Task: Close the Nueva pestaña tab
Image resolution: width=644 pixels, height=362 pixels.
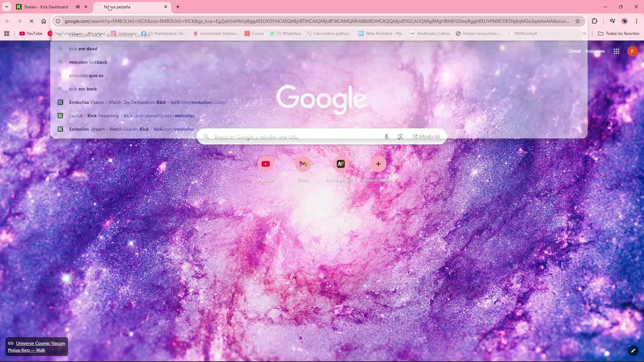Action: point(166,7)
